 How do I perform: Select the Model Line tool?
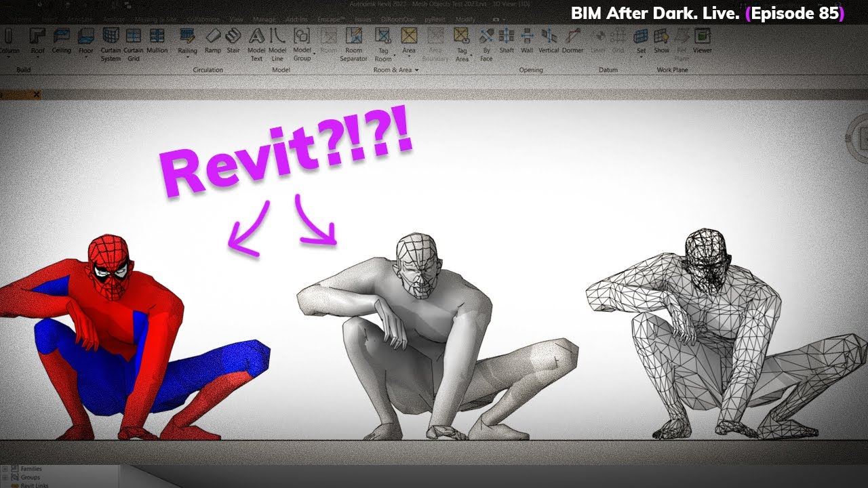tap(277, 45)
